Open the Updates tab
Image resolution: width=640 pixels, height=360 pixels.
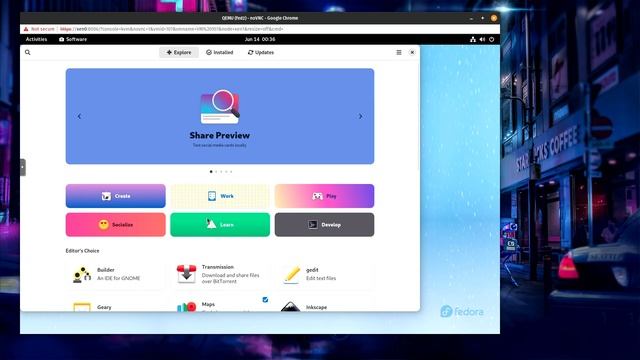click(x=261, y=52)
